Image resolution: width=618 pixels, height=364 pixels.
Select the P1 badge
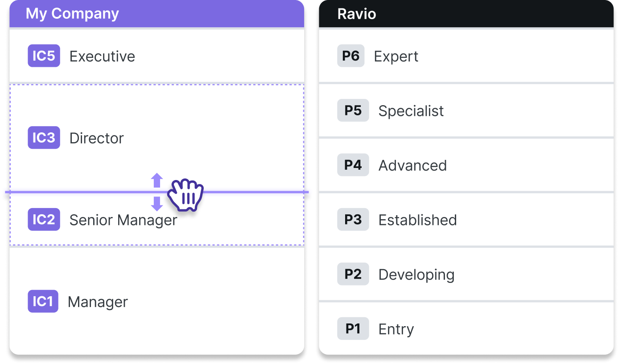coord(353,329)
